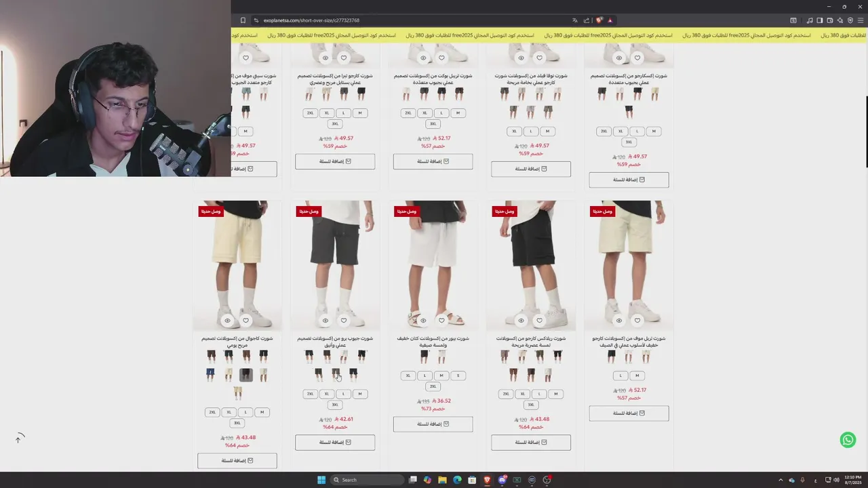The width and height of the screenshot is (868, 488).
Task: Quick view the Excargo shorts (إكسكارجو)
Action: click(618, 58)
